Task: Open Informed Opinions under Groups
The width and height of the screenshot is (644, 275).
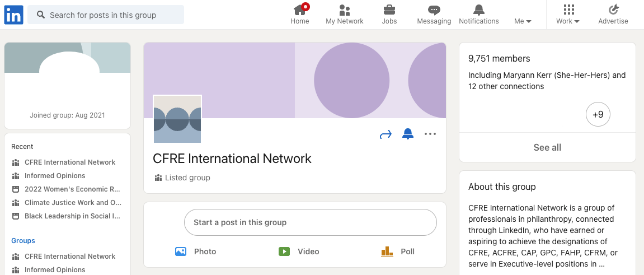Action: [55, 270]
